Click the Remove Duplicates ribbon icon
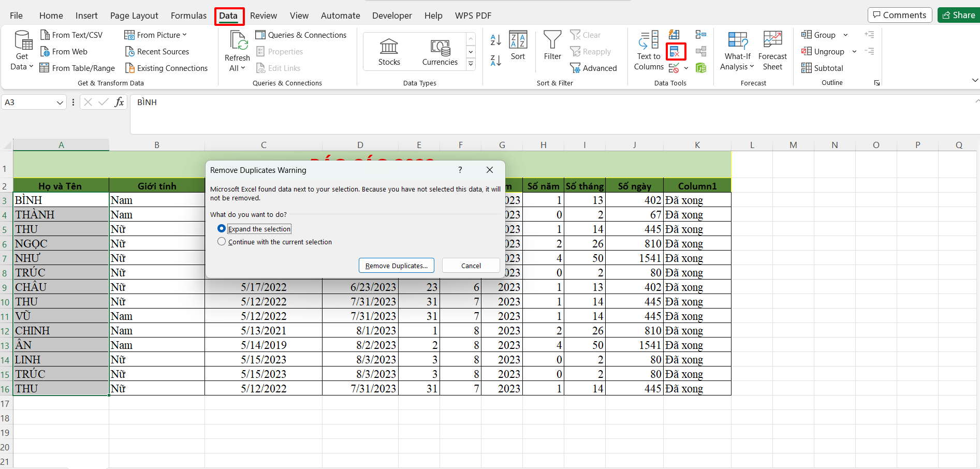This screenshot has width=980, height=469. point(675,51)
